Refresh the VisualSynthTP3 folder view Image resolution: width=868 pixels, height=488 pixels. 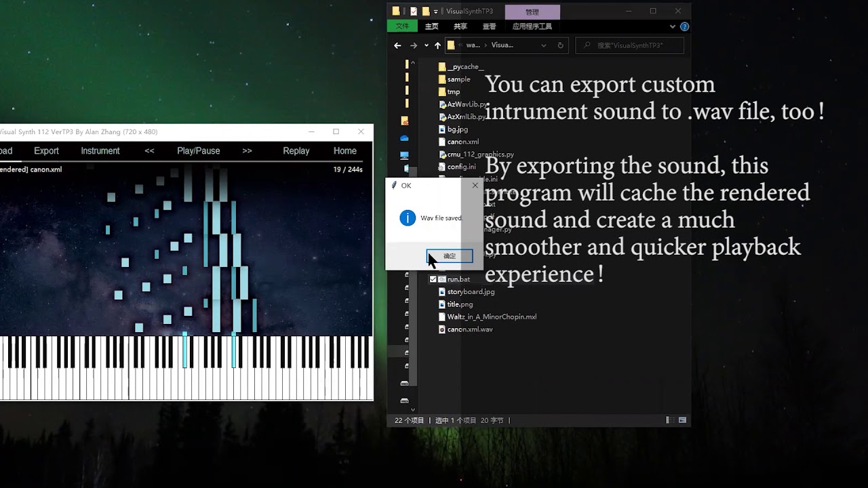point(560,45)
